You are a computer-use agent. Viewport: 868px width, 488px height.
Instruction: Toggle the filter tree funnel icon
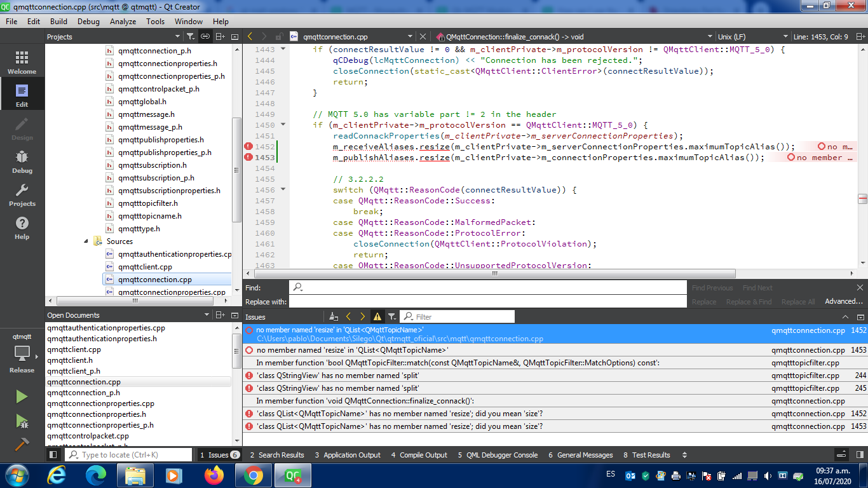(191, 37)
